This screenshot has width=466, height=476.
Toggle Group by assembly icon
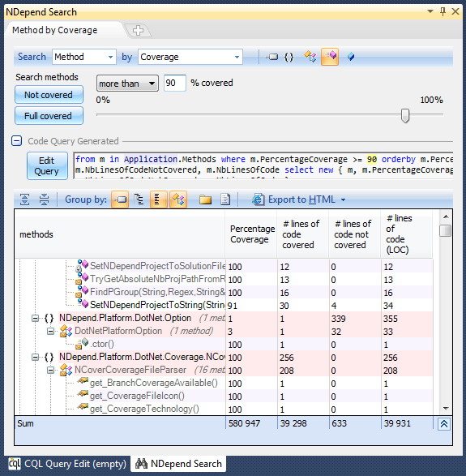click(120, 199)
